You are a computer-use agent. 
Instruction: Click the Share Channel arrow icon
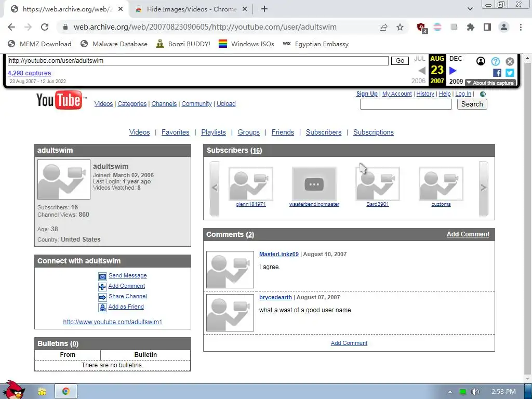[x=102, y=297]
